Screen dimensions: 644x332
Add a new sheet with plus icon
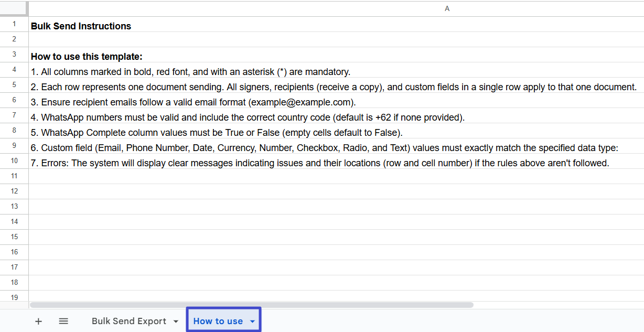click(x=38, y=321)
